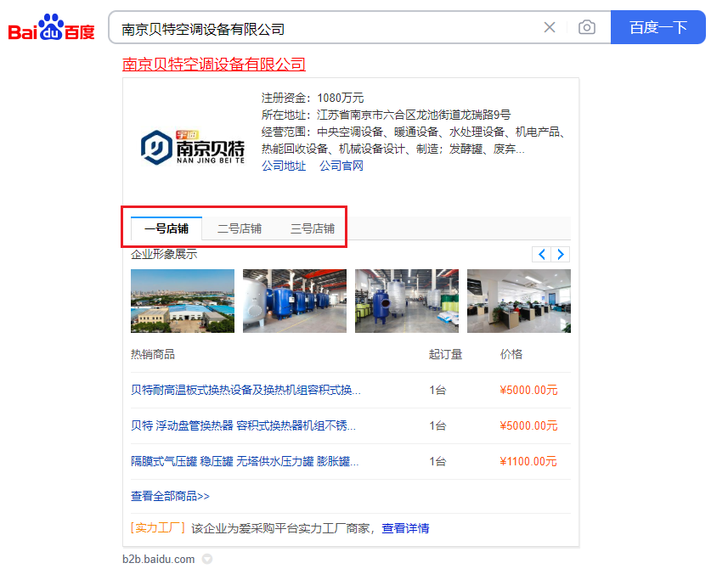Image resolution: width=728 pixels, height=580 pixels.
Task: Open the office interior photo thumbnail
Action: [519, 301]
